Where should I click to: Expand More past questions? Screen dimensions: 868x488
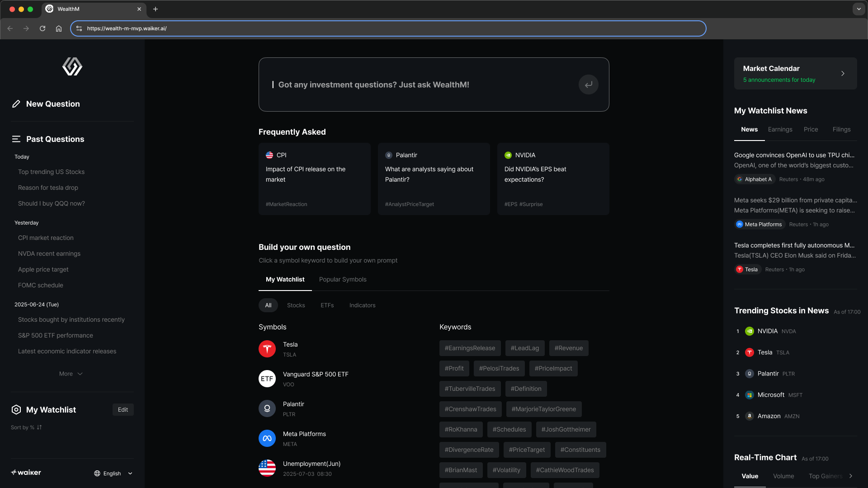point(71,374)
